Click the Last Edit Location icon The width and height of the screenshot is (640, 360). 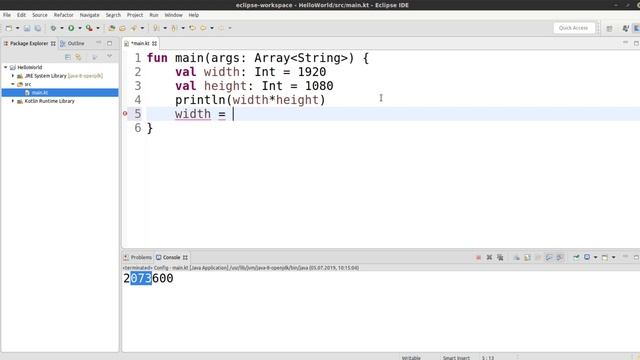click(x=192, y=28)
